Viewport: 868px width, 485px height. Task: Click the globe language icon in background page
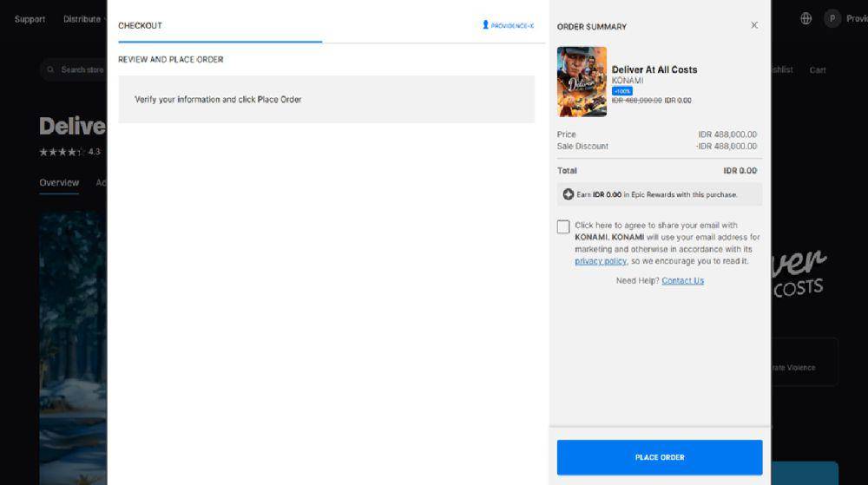point(806,19)
